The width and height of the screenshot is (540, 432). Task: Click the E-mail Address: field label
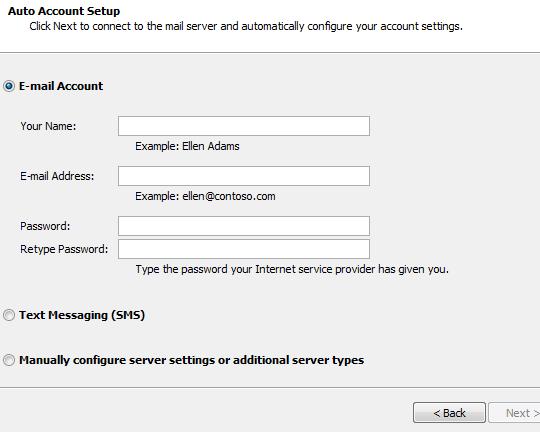[57, 176]
